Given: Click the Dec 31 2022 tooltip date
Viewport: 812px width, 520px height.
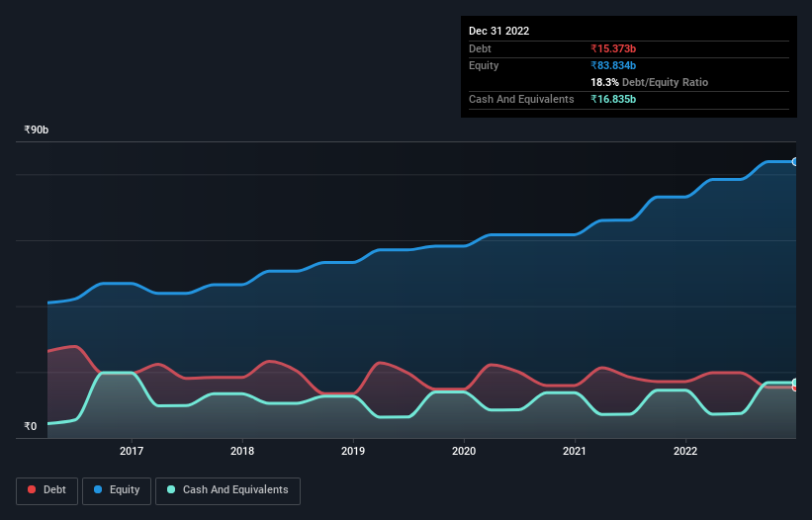Looking at the screenshot, I should 499,31.
